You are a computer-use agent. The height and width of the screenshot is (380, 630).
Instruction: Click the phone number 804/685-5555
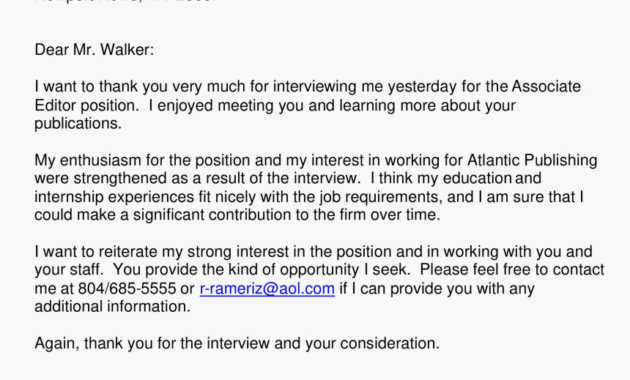pyautogui.click(x=127, y=288)
